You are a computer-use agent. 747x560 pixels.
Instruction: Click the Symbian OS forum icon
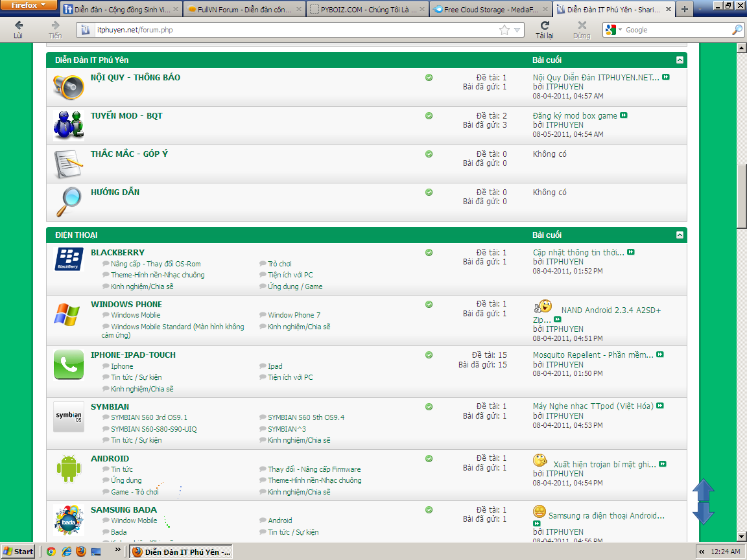tap(69, 416)
